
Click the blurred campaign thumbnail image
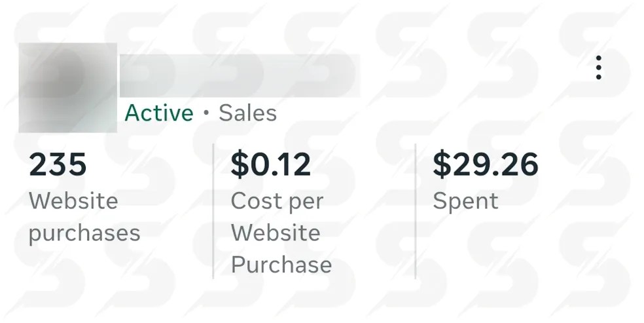pos(68,87)
